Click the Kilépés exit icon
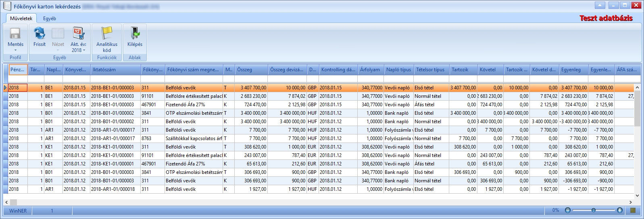The height and width of the screenshot is (219, 644). (x=135, y=33)
